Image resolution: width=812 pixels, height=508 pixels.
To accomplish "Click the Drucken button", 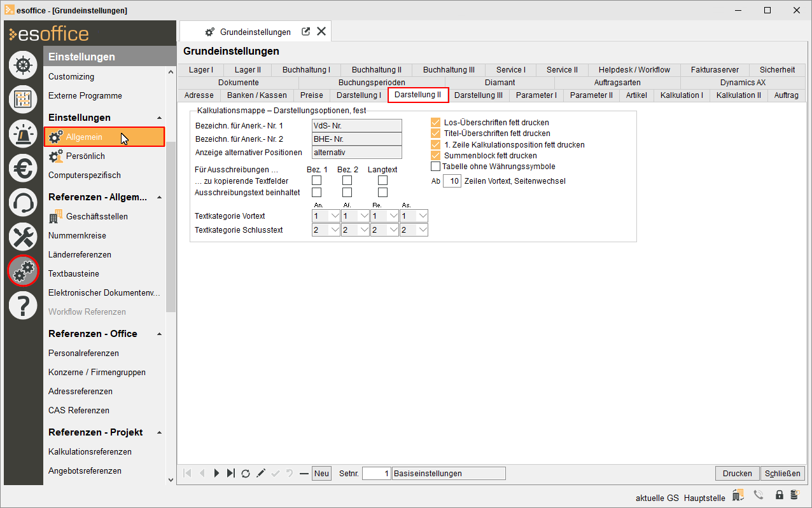I will pos(737,474).
